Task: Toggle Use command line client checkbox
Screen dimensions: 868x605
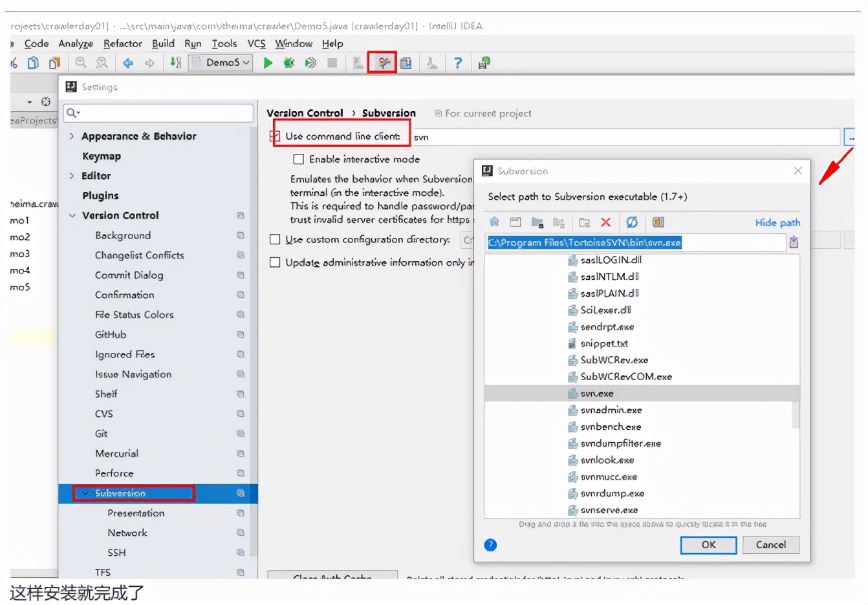Action: pyautogui.click(x=275, y=136)
